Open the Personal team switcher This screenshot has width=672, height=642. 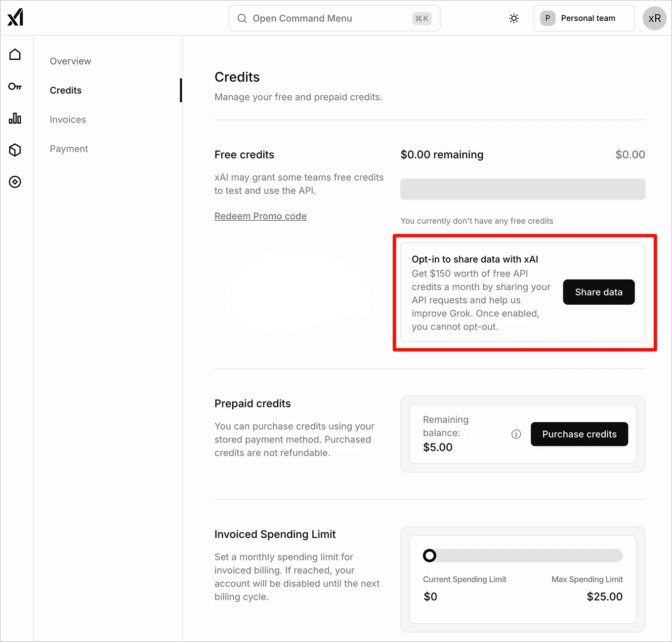coord(584,18)
